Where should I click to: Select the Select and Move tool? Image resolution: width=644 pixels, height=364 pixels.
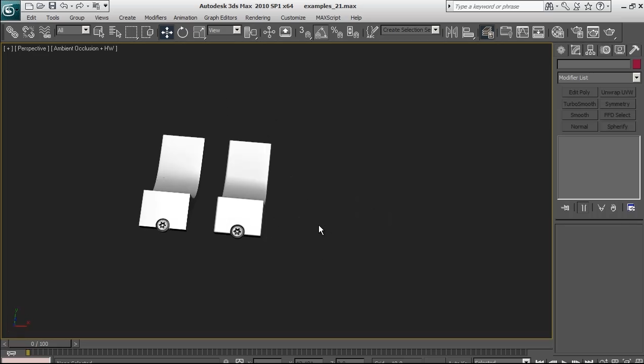pos(167,32)
